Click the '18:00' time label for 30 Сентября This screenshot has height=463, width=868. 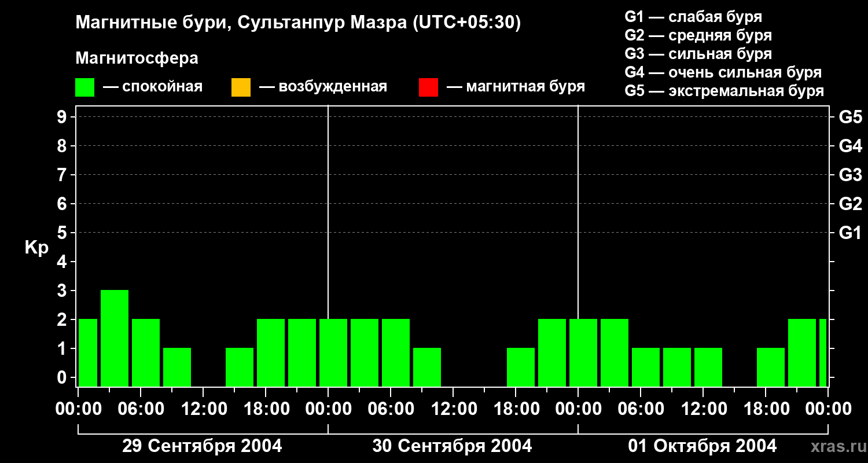click(x=516, y=409)
